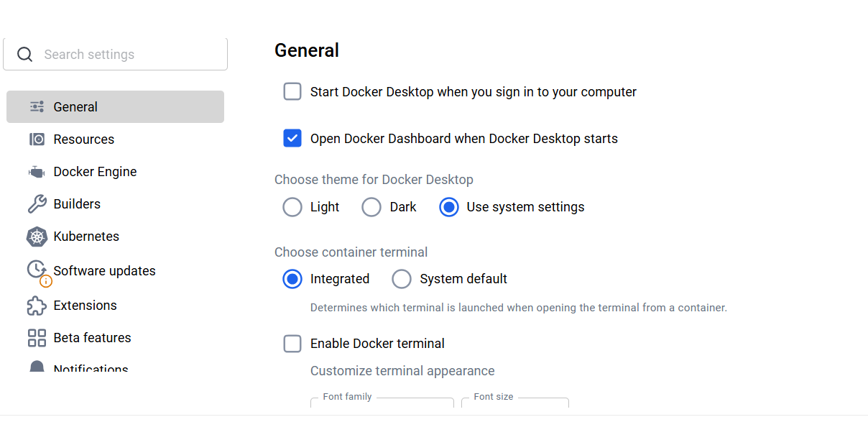Click the Extensions puzzle piece icon
Image resolution: width=868 pixels, height=440 pixels.
tap(37, 306)
